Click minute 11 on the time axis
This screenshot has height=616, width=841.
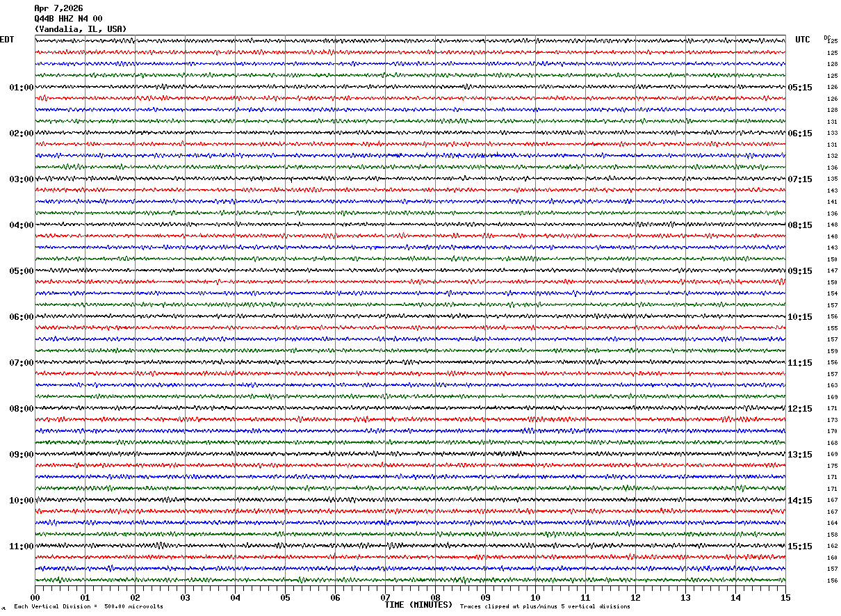[585, 597]
